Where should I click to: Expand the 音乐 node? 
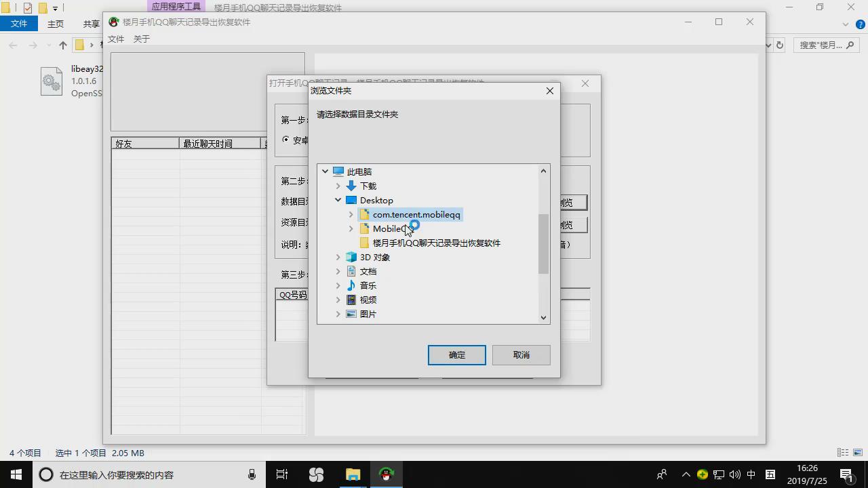pyautogui.click(x=338, y=285)
